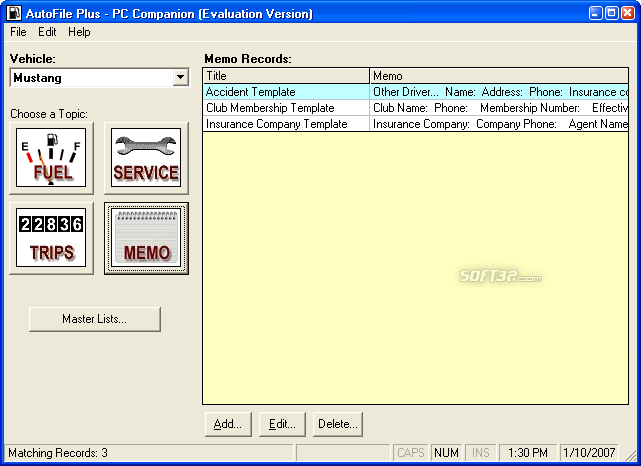Open the File menu
This screenshot has height=466, width=641.
click(x=18, y=32)
